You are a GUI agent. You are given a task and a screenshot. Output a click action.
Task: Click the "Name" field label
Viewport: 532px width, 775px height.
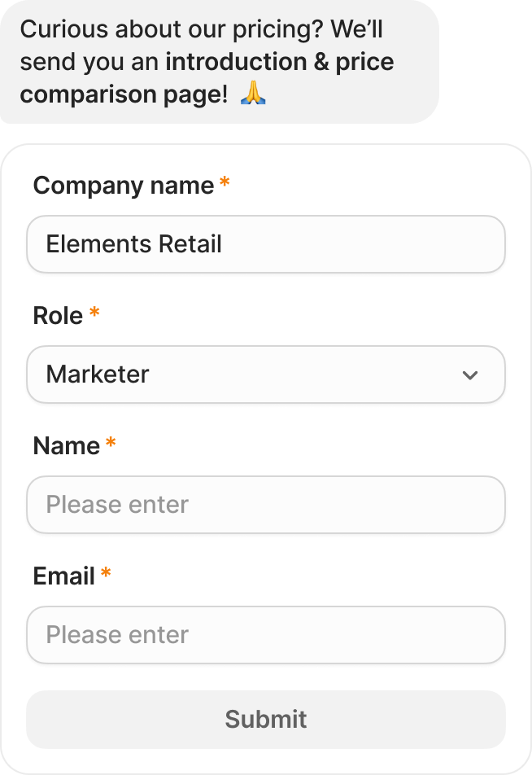point(66,446)
